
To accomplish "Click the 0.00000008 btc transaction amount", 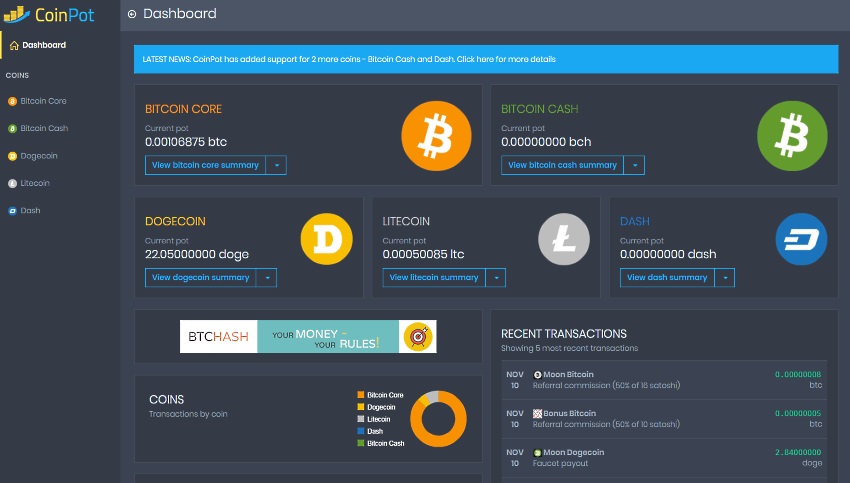I will (798, 375).
